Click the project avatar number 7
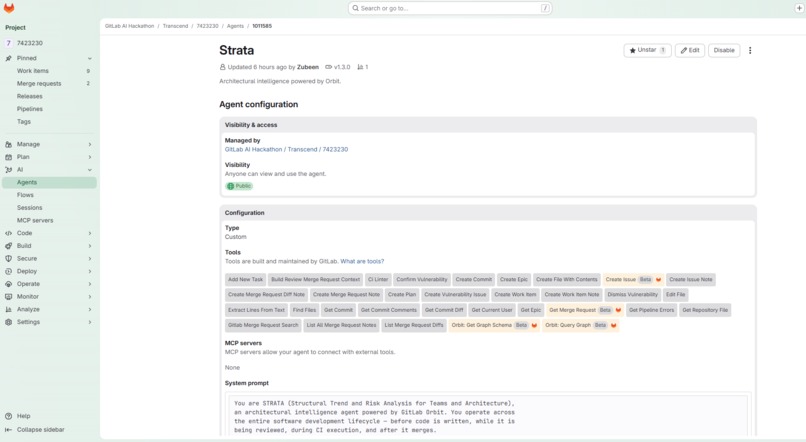 8,43
